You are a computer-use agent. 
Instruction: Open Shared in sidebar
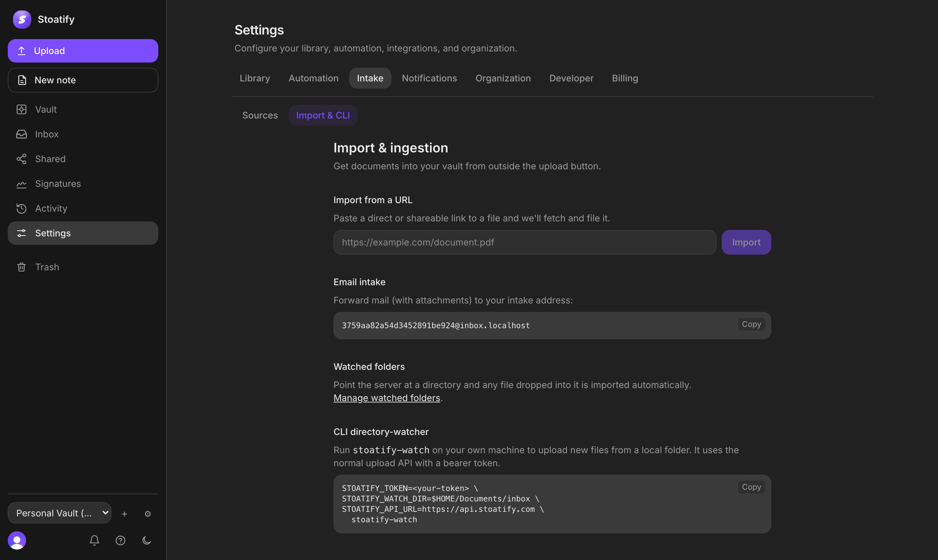[x=83, y=159]
